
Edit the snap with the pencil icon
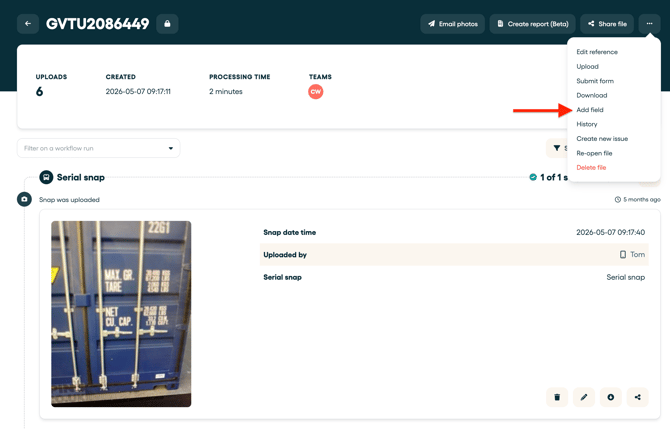pos(584,397)
